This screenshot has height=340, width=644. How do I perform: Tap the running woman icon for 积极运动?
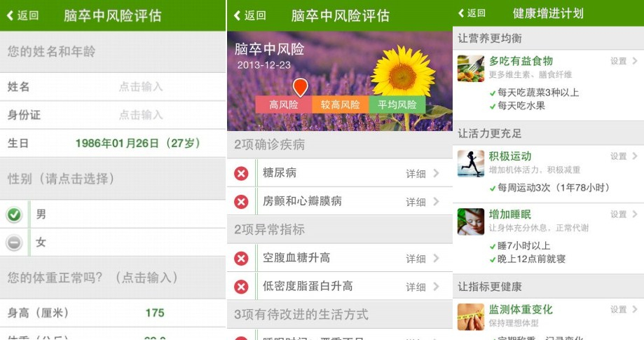471,163
